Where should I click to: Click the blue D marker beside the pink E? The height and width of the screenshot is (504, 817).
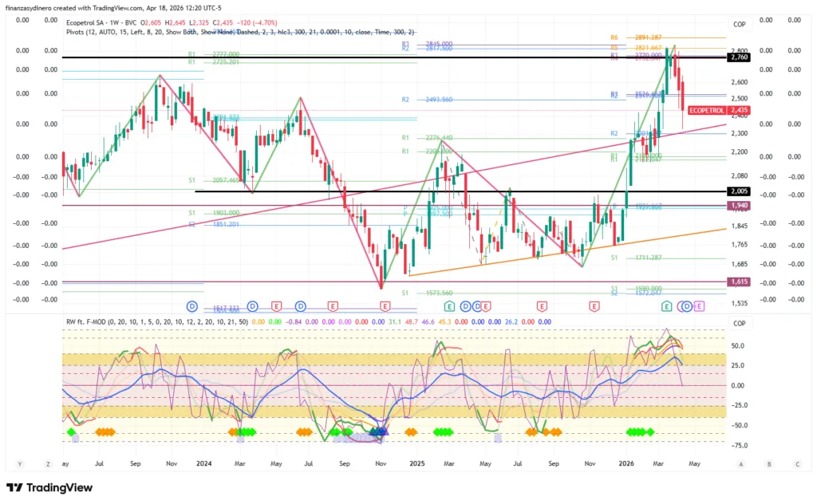point(685,306)
